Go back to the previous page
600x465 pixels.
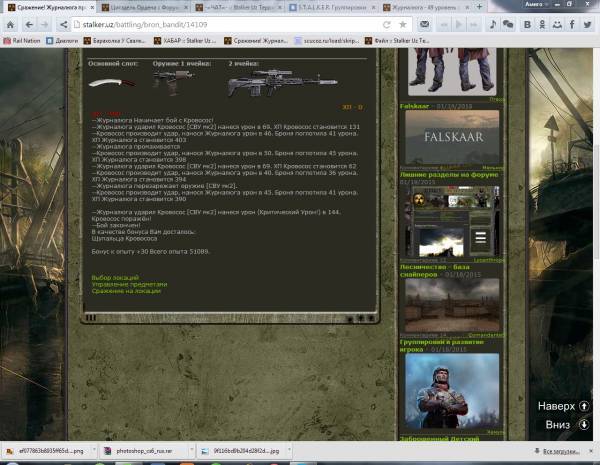[29, 25]
